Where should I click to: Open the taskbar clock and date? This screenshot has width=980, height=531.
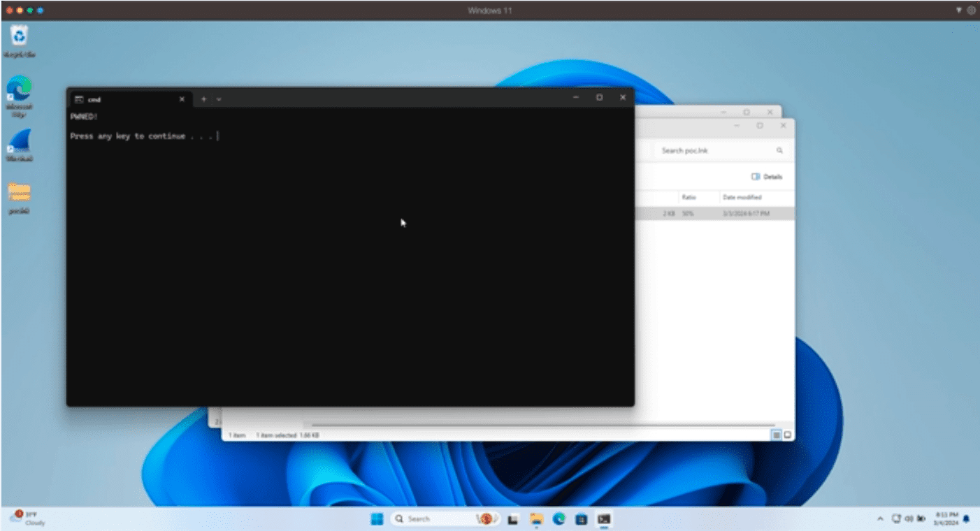pos(946,518)
